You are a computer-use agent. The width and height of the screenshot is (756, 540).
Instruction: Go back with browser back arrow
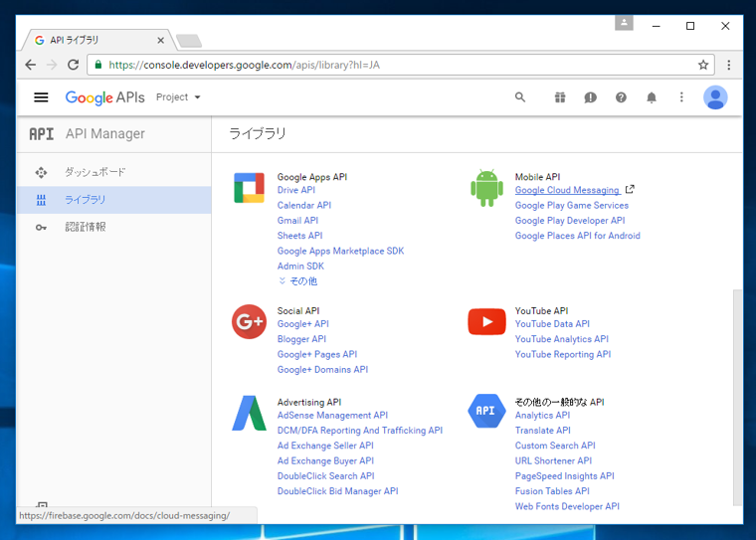click(31, 65)
